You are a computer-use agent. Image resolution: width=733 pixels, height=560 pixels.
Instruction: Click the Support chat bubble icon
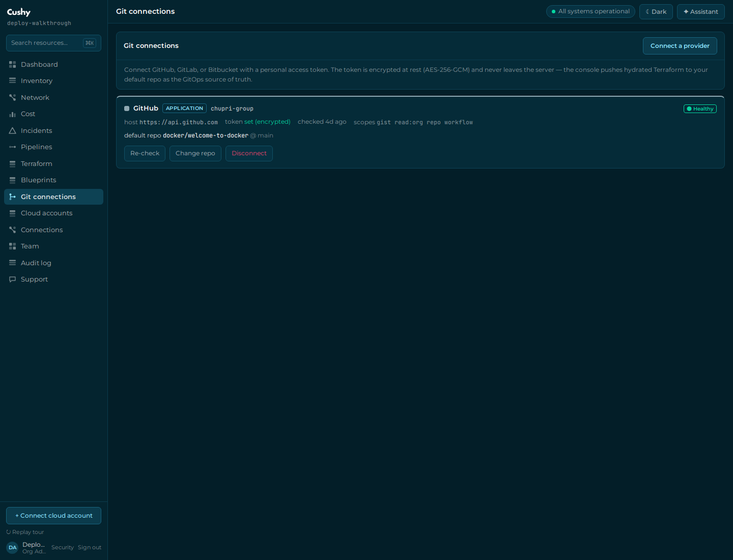[x=13, y=279]
